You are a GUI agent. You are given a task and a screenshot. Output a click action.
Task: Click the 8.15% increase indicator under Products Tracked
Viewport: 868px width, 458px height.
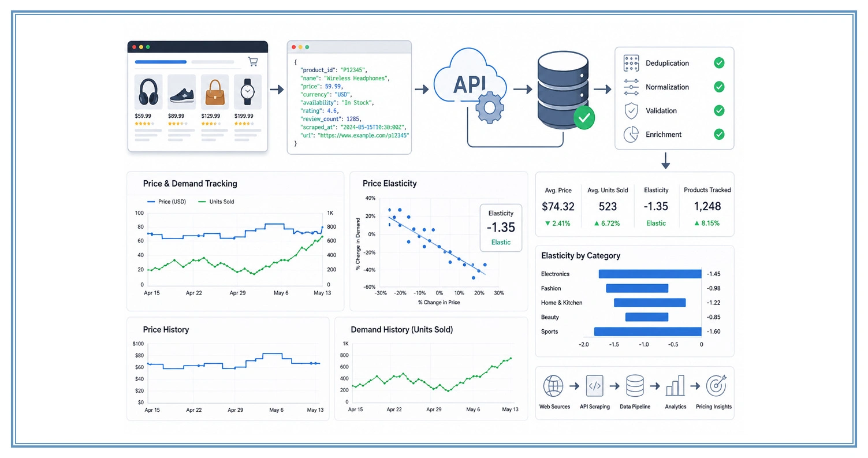(x=707, y=223)
